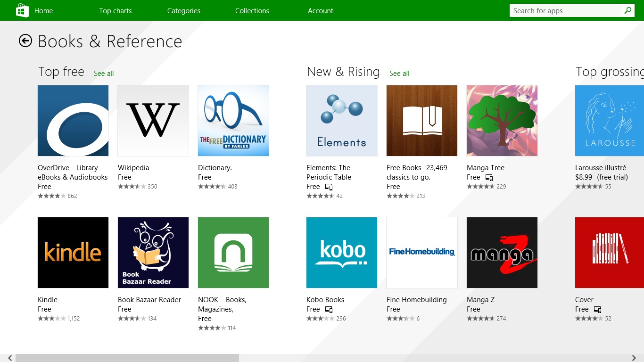
Task: Click Wikipedia's 350 rating stars
Action: click(132, 187)
